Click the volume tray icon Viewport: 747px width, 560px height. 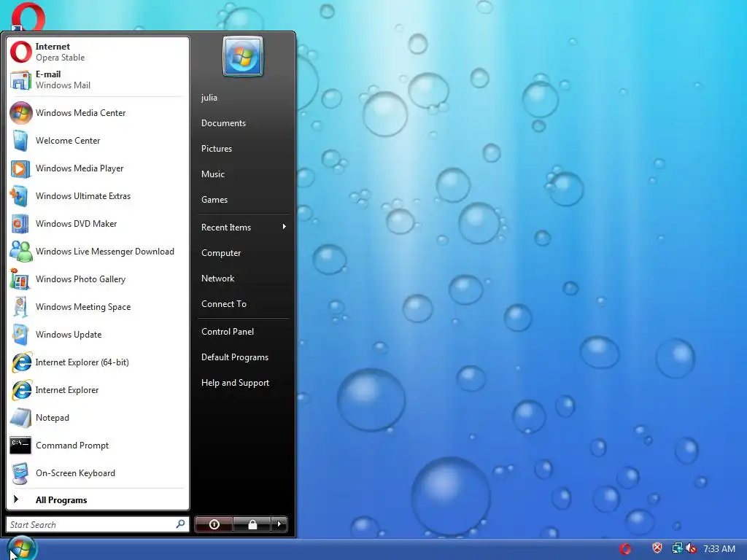(691, 548)
